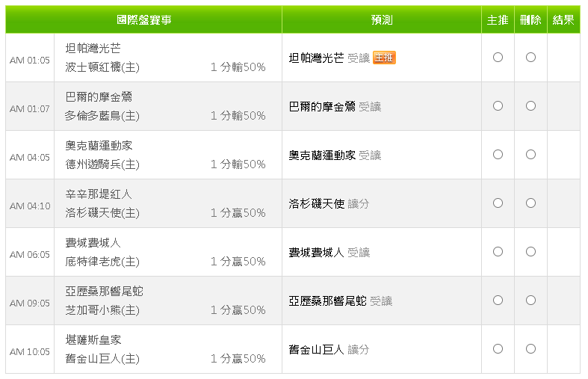588x379 pixels.
Task: Select 主推 radio for 費城費城人 prediction
Action: coord(498,252)
